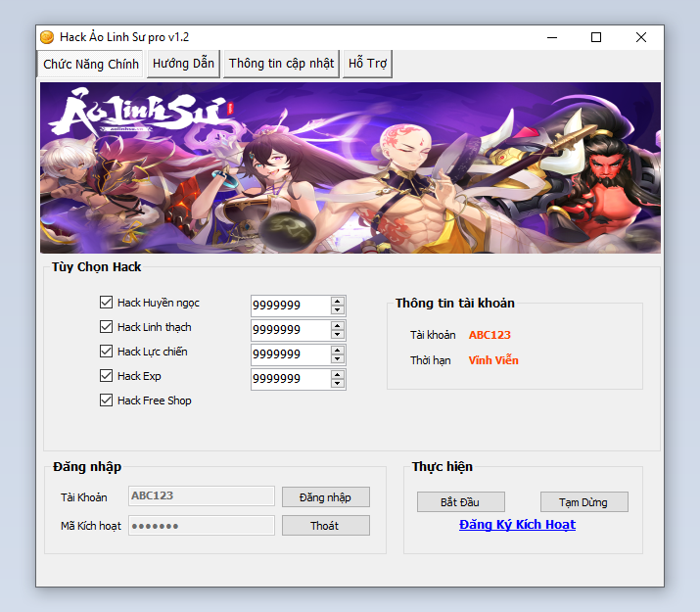Increase the Hack Huyền ngọc value with up arrow

[x=338, y=301]
